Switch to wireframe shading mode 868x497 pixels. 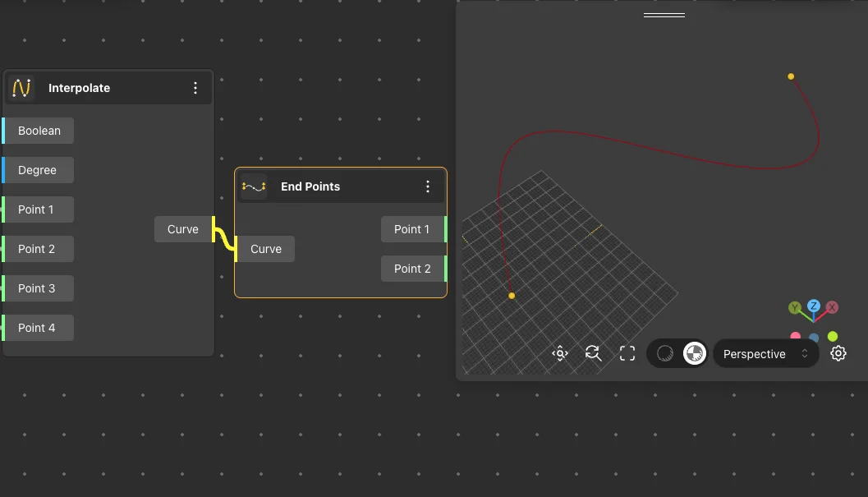click(665, 353)
